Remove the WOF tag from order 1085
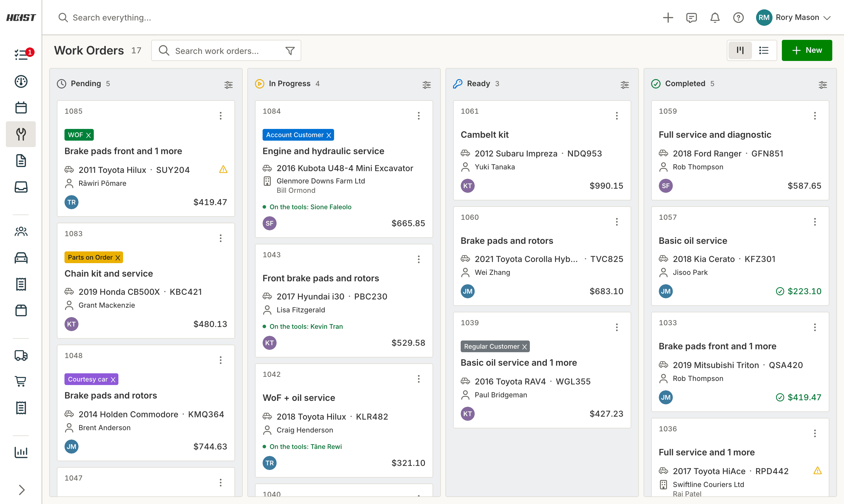This screenshot has width=844, height=504. click(89, 135)
